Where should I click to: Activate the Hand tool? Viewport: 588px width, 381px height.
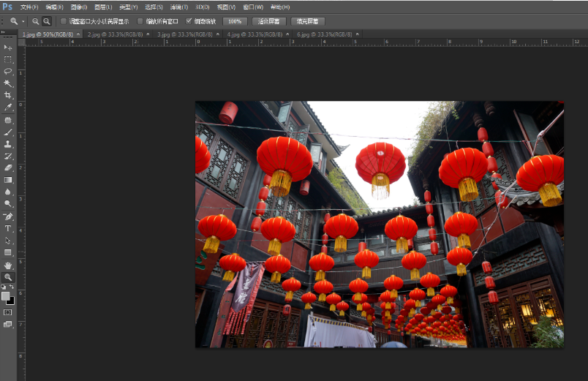click(8, 265)
